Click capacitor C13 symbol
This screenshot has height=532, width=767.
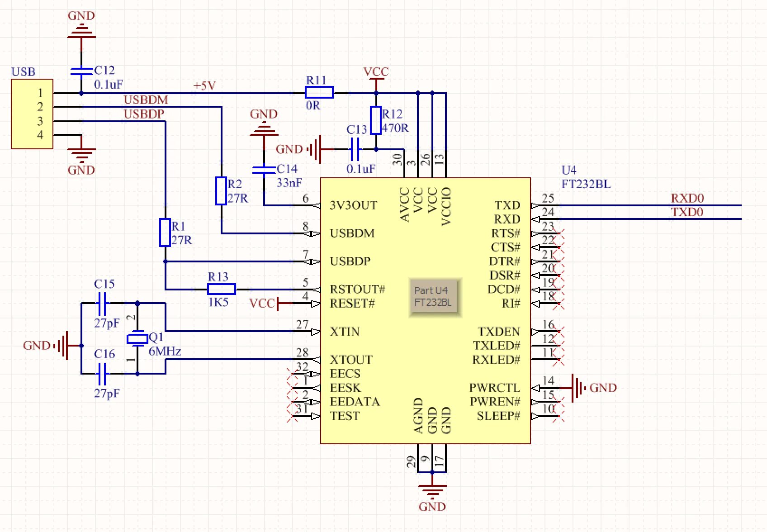[355, 149]
